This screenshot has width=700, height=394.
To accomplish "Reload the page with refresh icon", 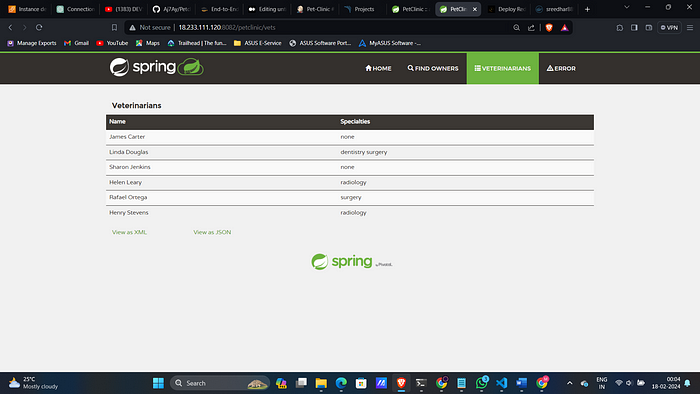I will (39, 27).
